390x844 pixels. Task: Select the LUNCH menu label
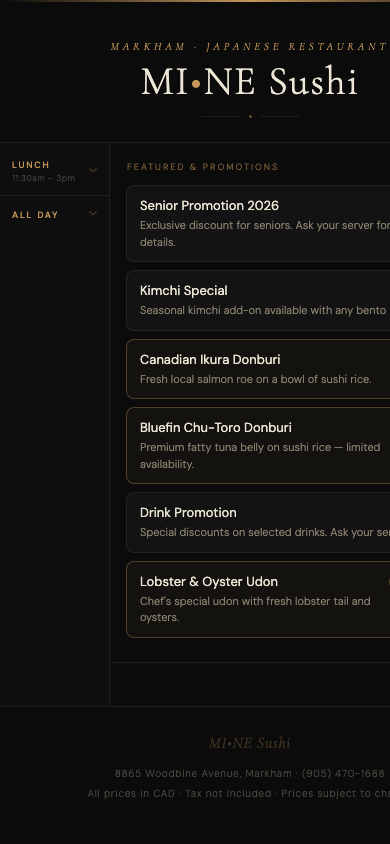tap(31, 165)
